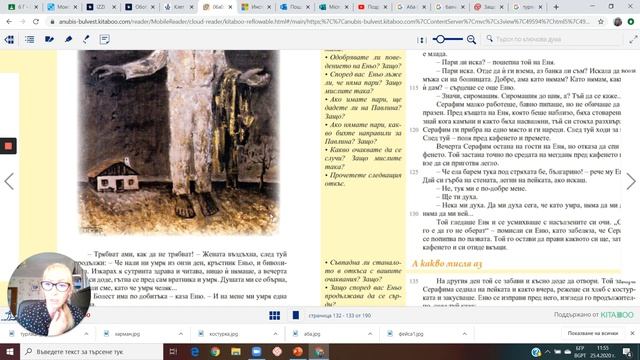Image resolution: width=640 pixels, height=360 pixels.
Task: Open the Chrome profile avatar
Action: coord(618,22)
